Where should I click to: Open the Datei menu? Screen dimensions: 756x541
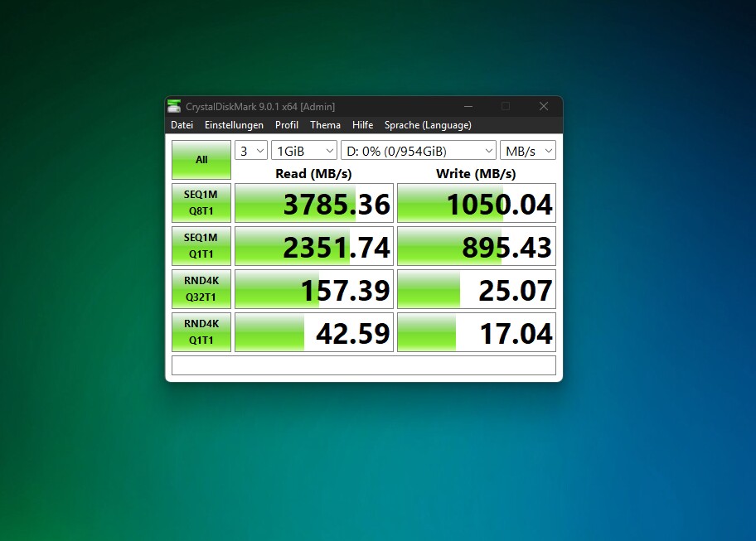pos(182,124)
